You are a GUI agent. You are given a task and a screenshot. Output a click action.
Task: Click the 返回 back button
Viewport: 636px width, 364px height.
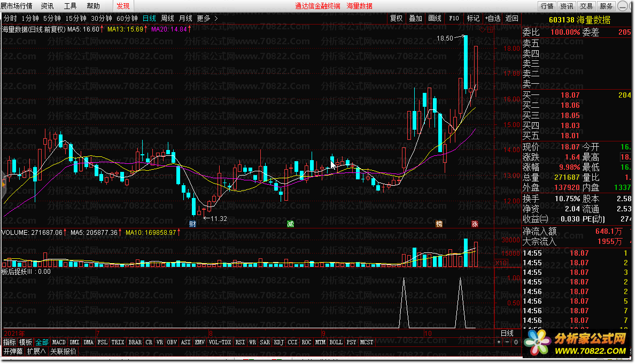point(511,18)
